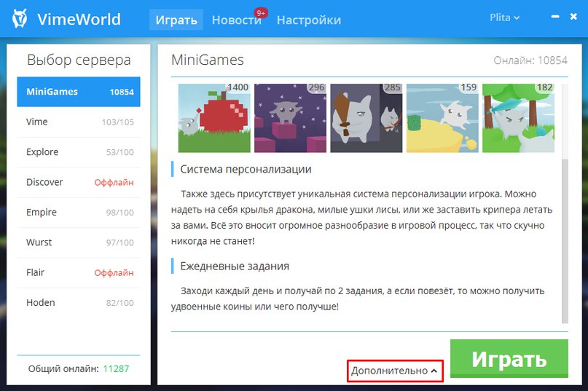The height and width of the screenshot is (391, 588).
Task: Click the MiniGames title heading
Action: click(208, 60)
